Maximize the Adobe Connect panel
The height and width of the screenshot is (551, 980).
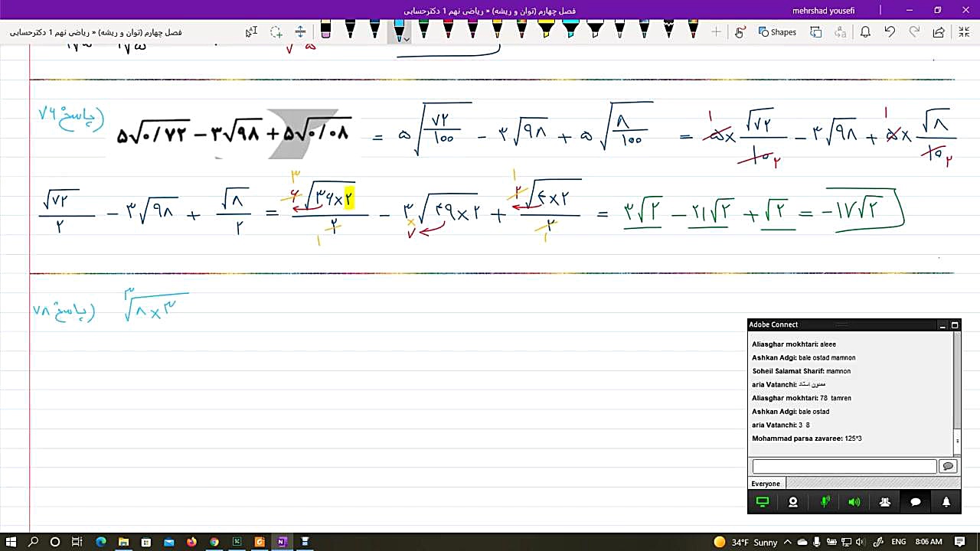tap(955, 325)
